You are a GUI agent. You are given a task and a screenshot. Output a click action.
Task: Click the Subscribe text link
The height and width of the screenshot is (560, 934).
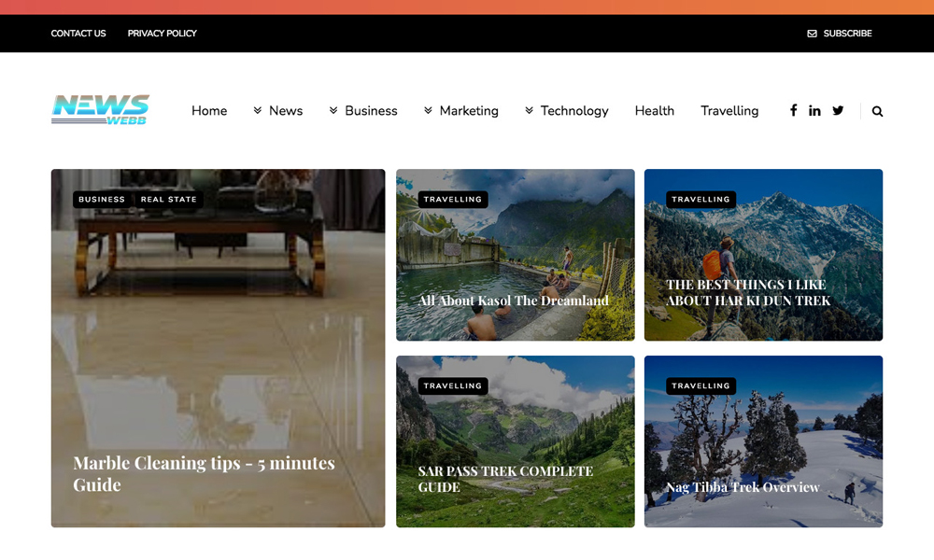click(x=847, y=34)
